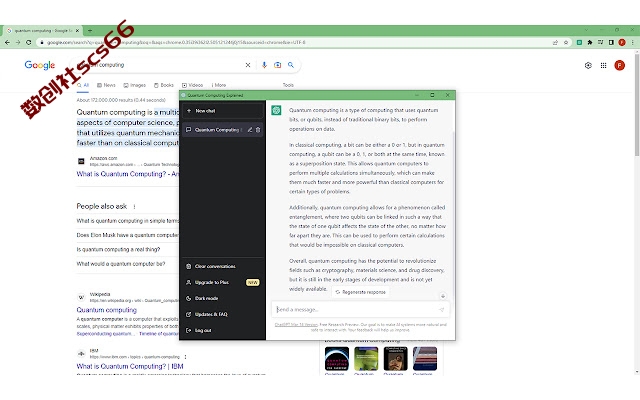Expand Does Elon Musk have a quantum computer
The image size is (640, 400).
[128, 235]
